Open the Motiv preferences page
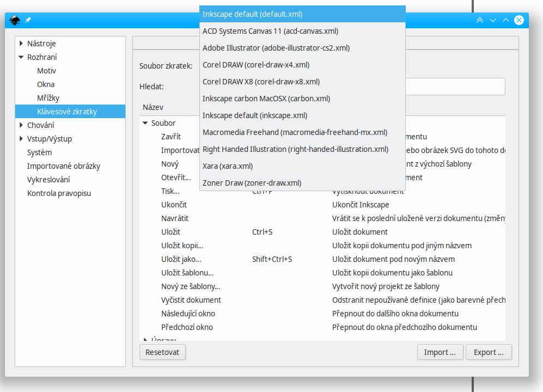The height and width of the screenshot is (392, 543). click(x=46, y=71)
